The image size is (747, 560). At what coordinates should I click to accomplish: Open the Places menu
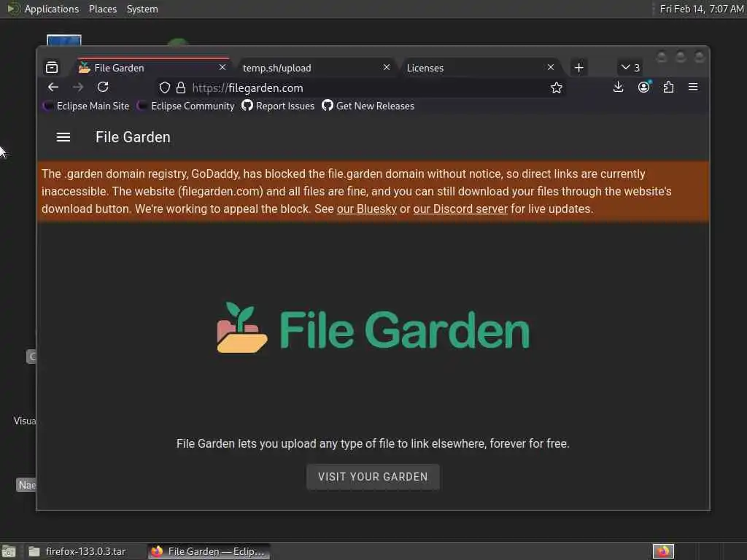tap(103, 9)
